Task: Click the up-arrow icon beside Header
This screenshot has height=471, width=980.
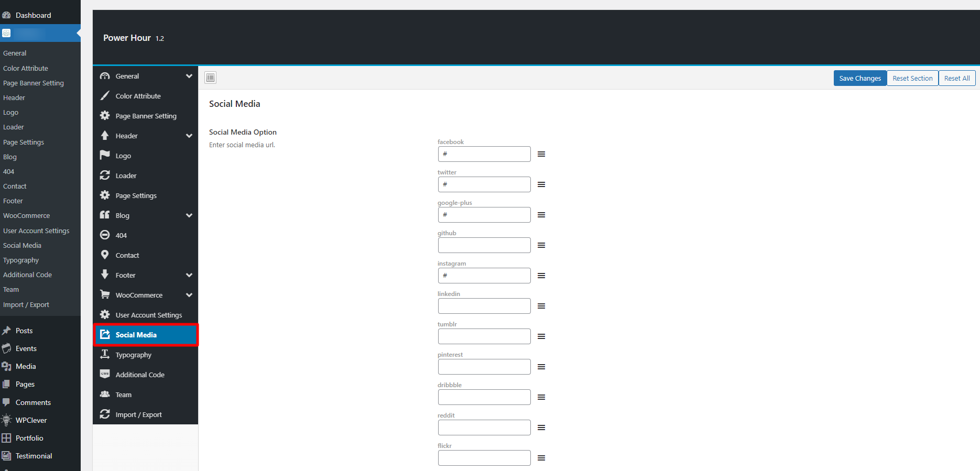Action: pos(105,136)
